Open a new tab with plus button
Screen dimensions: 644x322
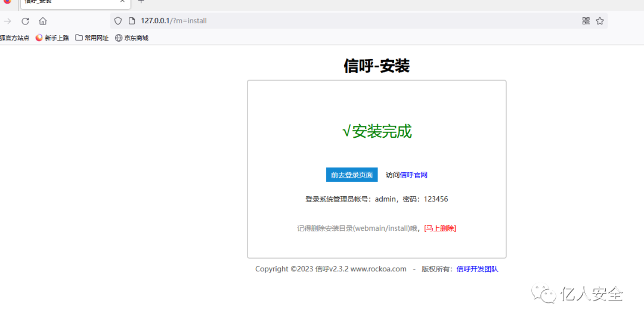click(141, 1)
